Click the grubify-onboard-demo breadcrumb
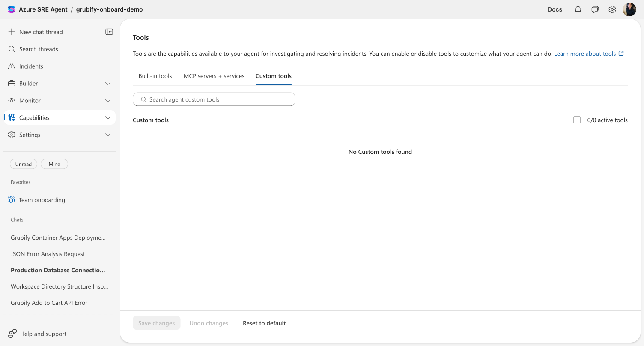This screenshot has width=644, height=346. [109, 9]
